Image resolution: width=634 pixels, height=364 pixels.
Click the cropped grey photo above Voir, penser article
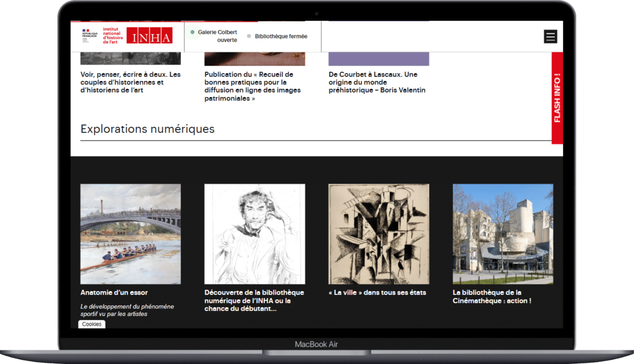130,59
